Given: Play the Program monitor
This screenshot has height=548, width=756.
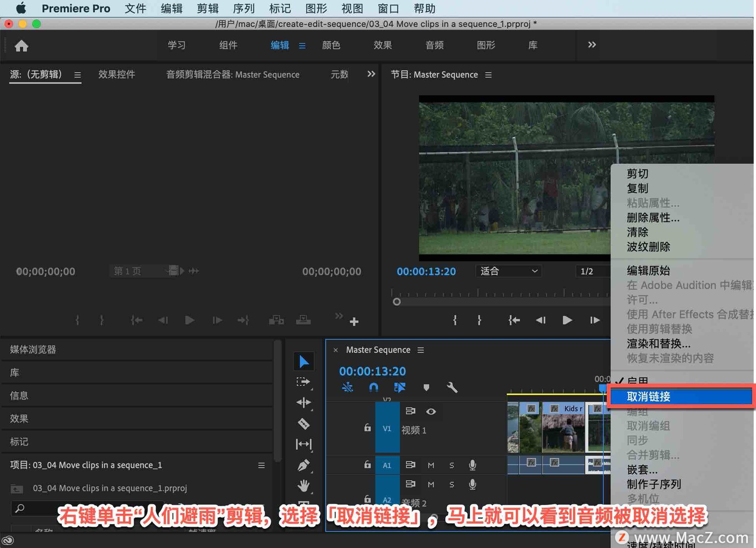Looking at the screenshot, I should [567, 320].
